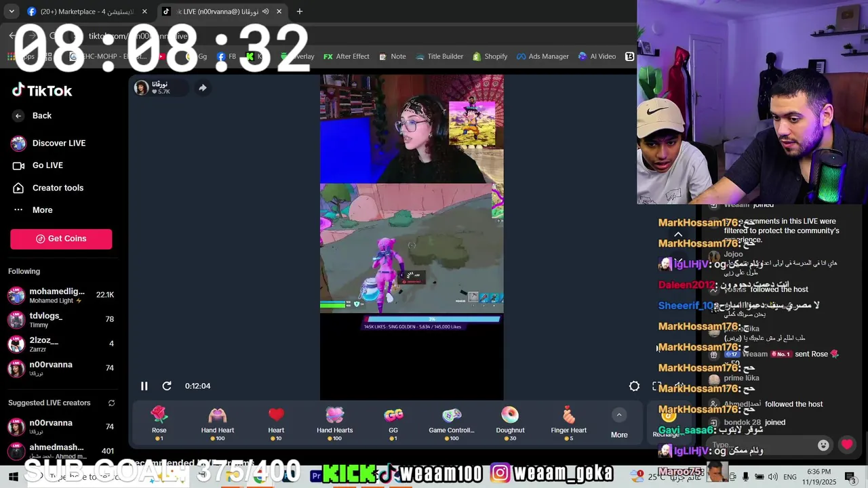Open the Shopify bookmark
The width and height of the screenshot is (868, 488).
click(490, 56)
